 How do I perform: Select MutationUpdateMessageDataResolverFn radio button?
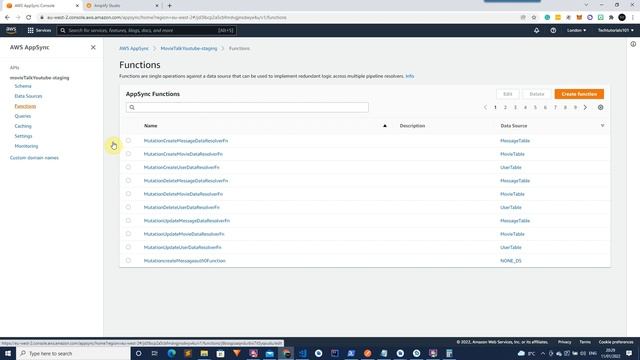coord(128,220)
